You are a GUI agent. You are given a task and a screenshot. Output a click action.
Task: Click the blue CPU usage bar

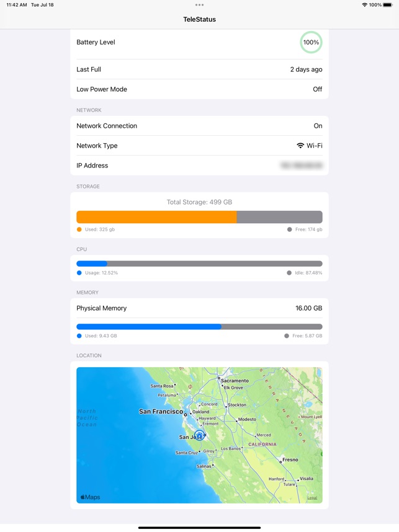tap(92, 264)
